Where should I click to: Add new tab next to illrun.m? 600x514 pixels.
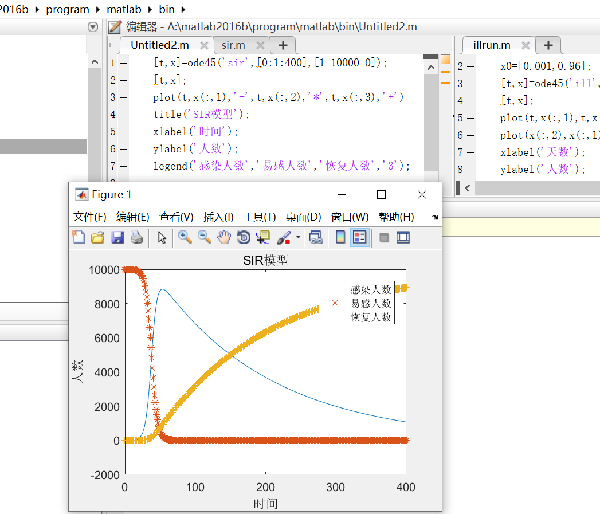point(548,45)
